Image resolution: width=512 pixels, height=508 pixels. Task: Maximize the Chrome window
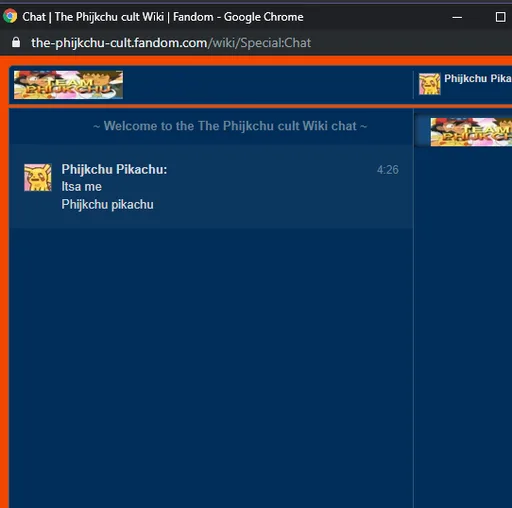(x=500, y=17)
